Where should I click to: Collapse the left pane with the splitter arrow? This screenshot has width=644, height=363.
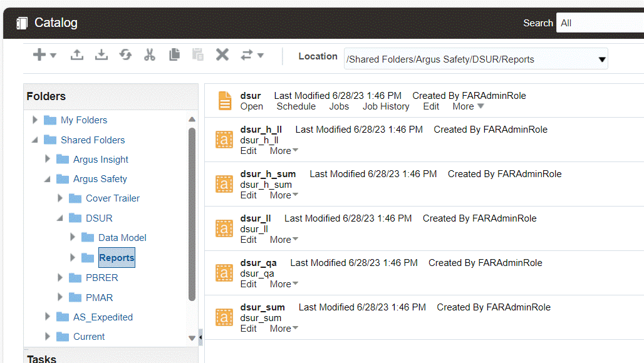[200, 337]
